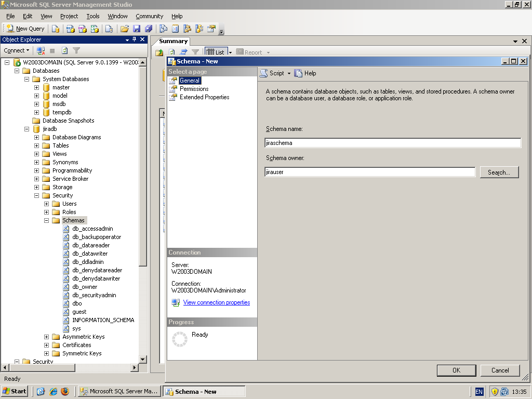This screenshot has width=532, height=399.
Task: Open the Community menu
Action: (149, 16)
